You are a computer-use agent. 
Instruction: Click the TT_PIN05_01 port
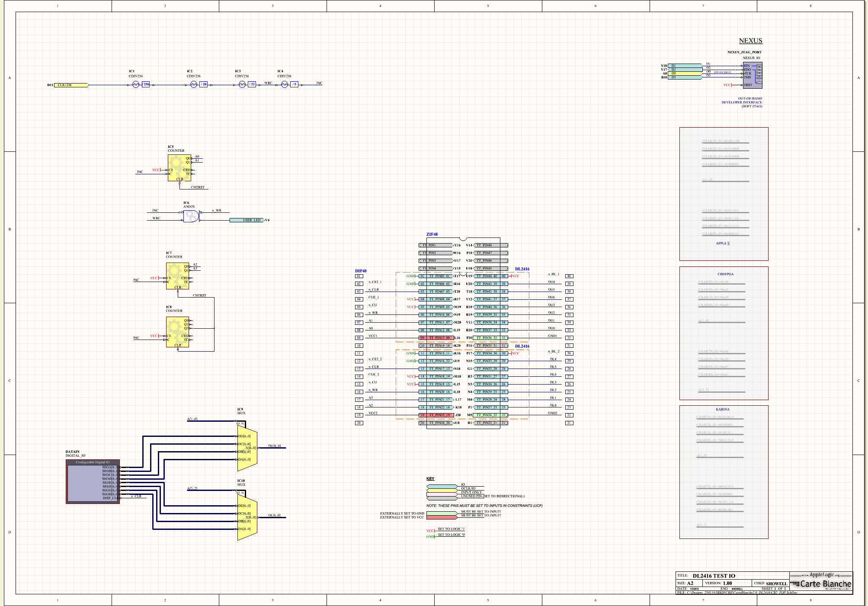pos(436,276)
